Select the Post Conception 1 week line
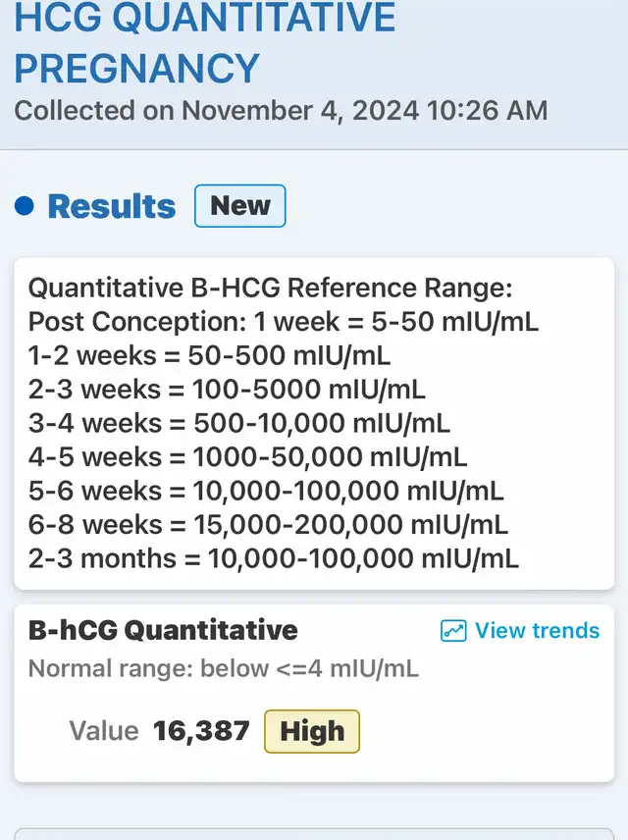628x840 pixels. coord(284,322)
